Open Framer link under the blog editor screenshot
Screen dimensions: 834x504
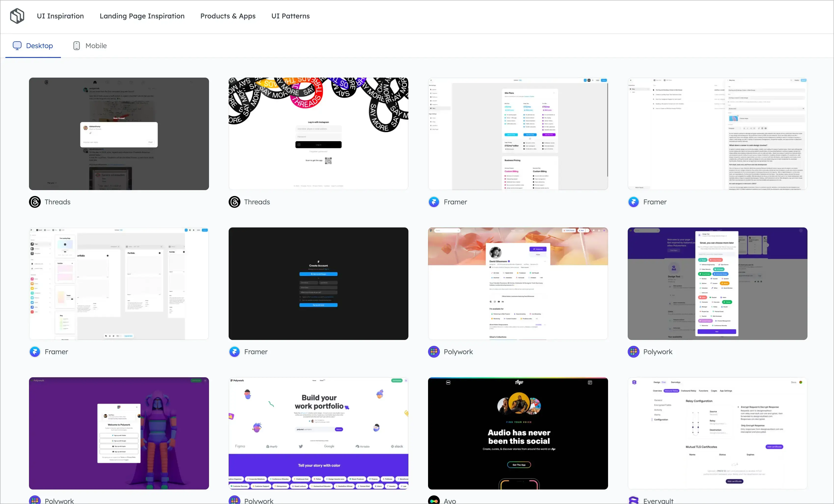coord(655,202)
